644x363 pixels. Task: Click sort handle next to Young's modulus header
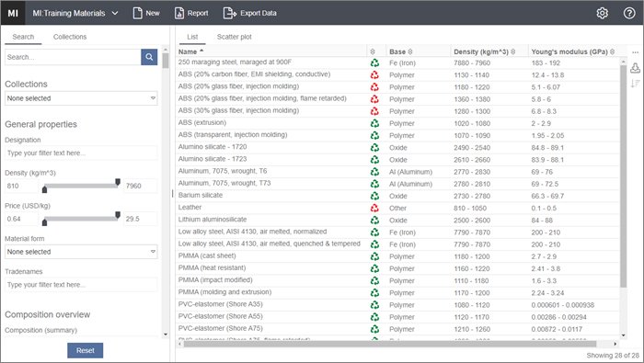click(x=612, y=51)
